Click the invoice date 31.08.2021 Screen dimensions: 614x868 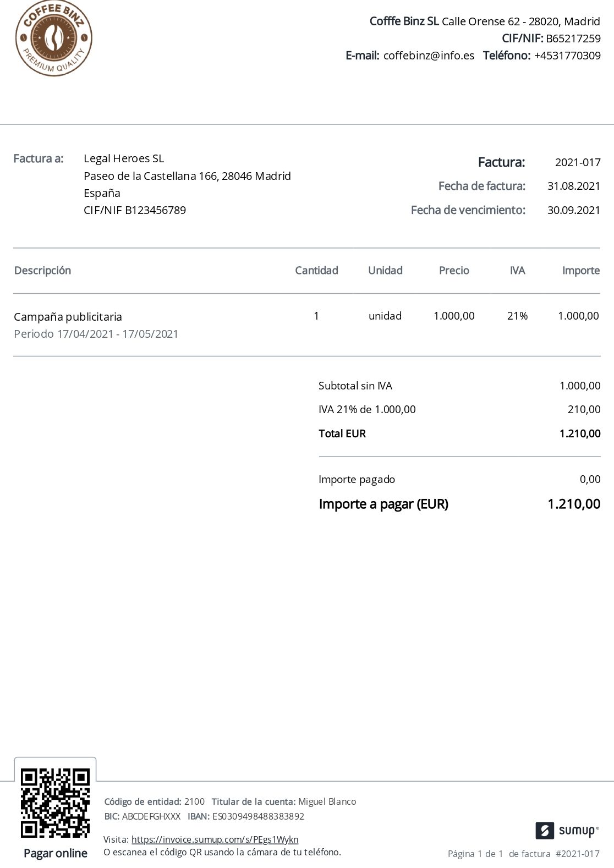click(x=573, y=186)
